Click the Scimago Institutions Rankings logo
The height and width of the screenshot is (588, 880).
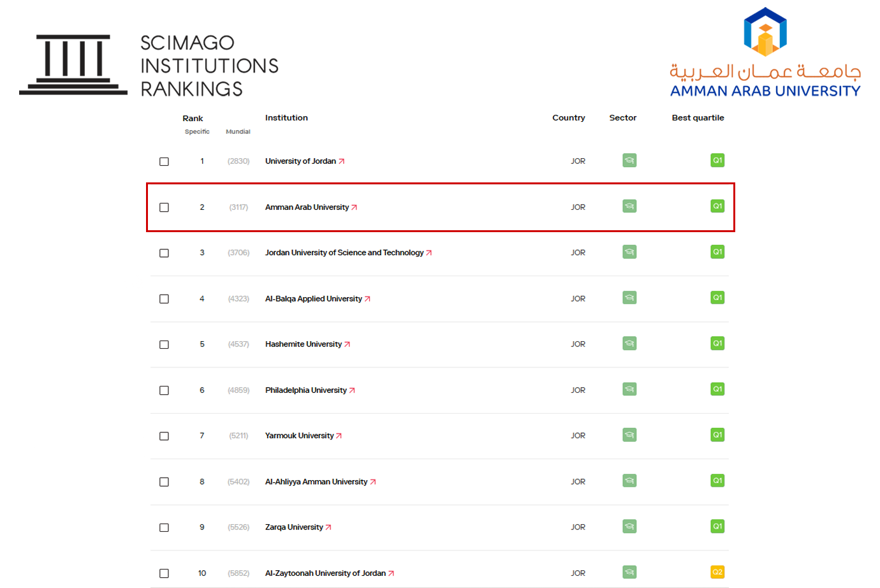pos(149,65)
